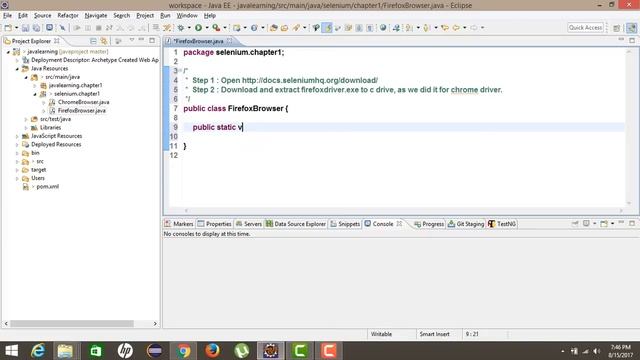Open the Back navigation history dropdown
640x360 pixels.
click(464, 28)
